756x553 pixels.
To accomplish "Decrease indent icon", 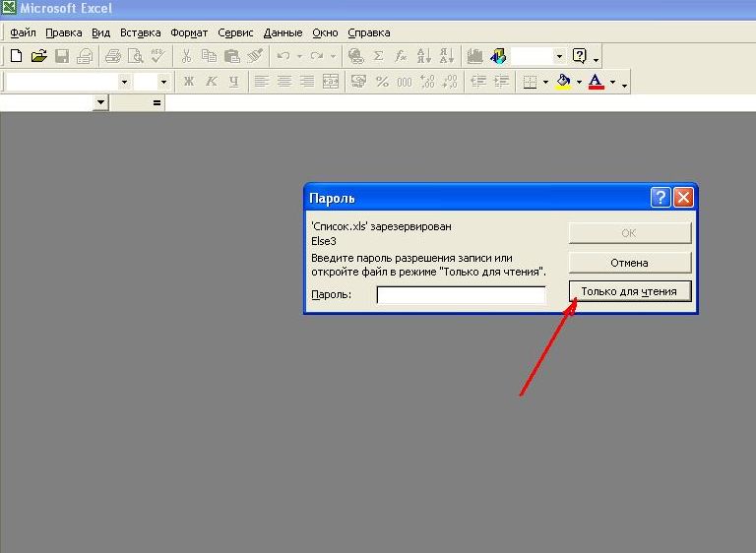I will (478, 82).
